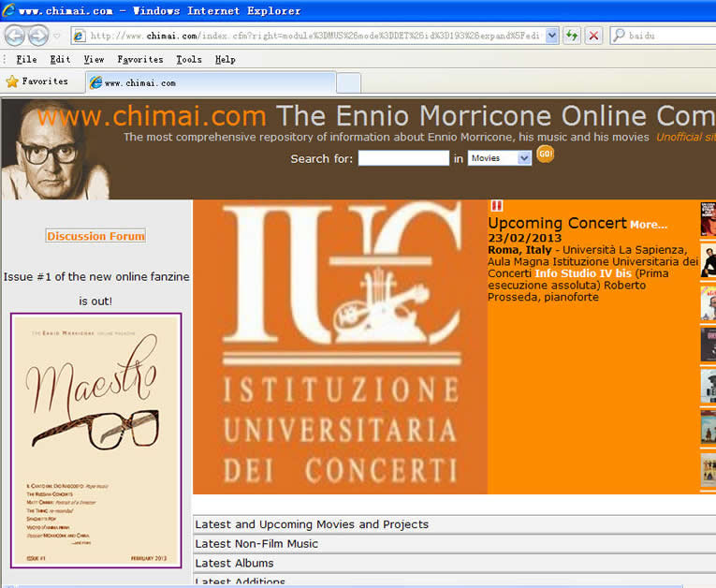Open the Edit menu

tap(60, 59)
